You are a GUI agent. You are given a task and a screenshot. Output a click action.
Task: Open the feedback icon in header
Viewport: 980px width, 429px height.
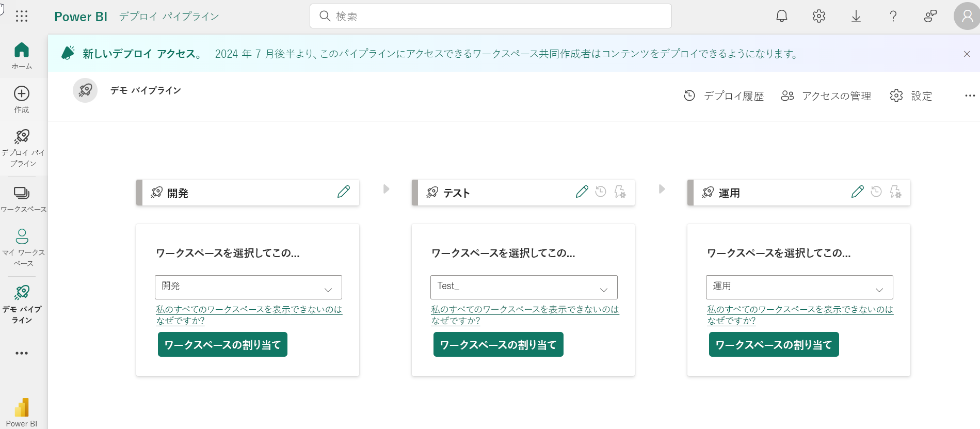pos(930,17)
